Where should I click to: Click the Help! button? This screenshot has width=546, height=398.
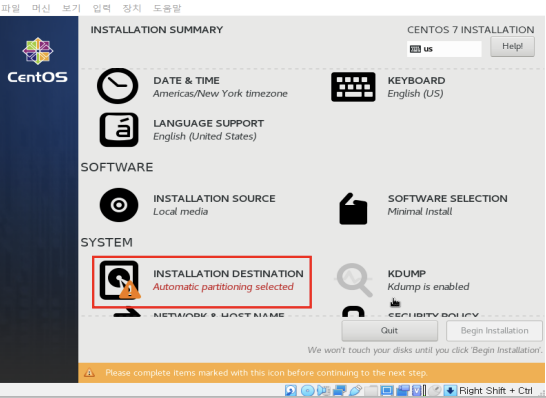coord(512,46)
